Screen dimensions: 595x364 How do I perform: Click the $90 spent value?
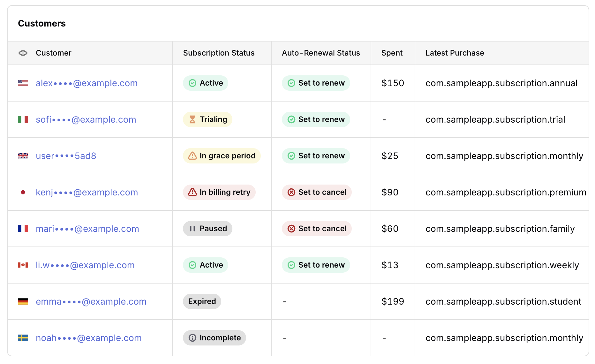point(390,192)
